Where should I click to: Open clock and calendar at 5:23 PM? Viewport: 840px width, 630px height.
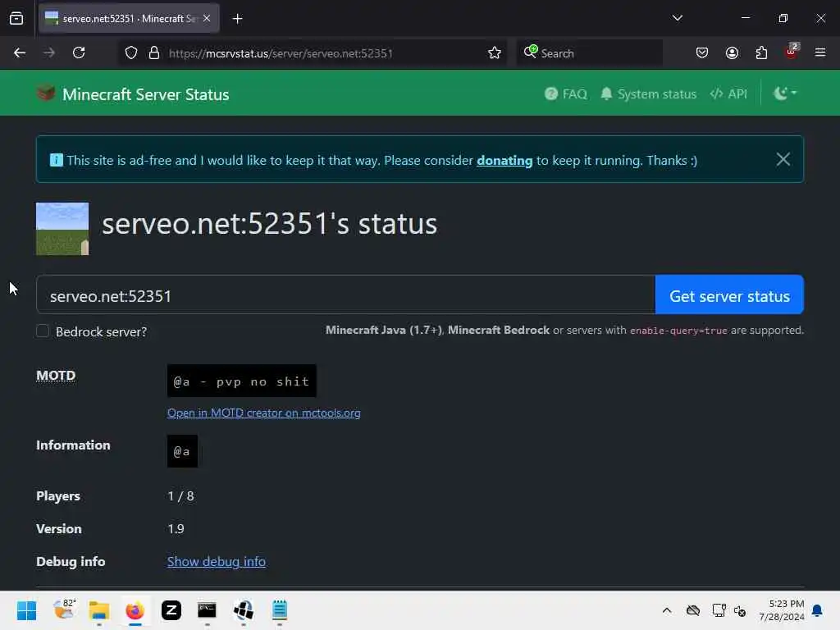coord(782,610)
